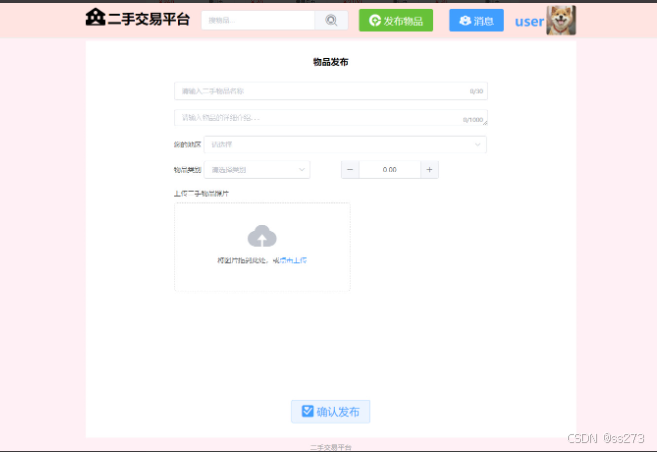
Task: Focus the top search input box
Action: (x=258, y=20)
